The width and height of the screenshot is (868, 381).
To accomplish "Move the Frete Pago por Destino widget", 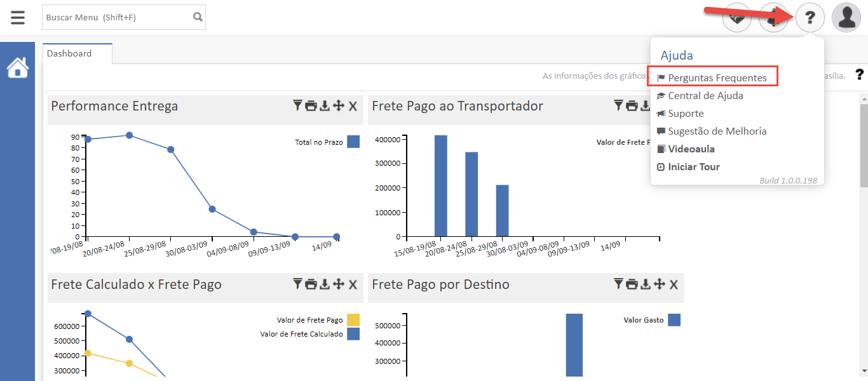I will pos(660,284).
